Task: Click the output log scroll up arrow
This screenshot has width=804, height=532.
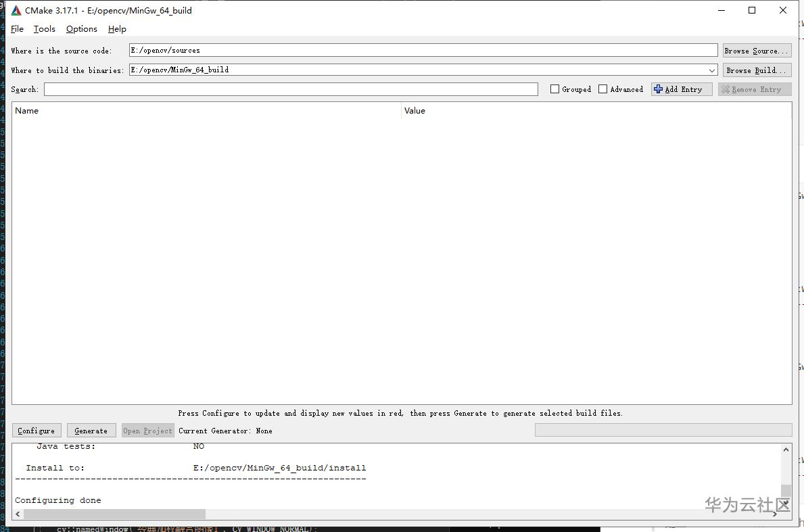Action: click(786, 450)
